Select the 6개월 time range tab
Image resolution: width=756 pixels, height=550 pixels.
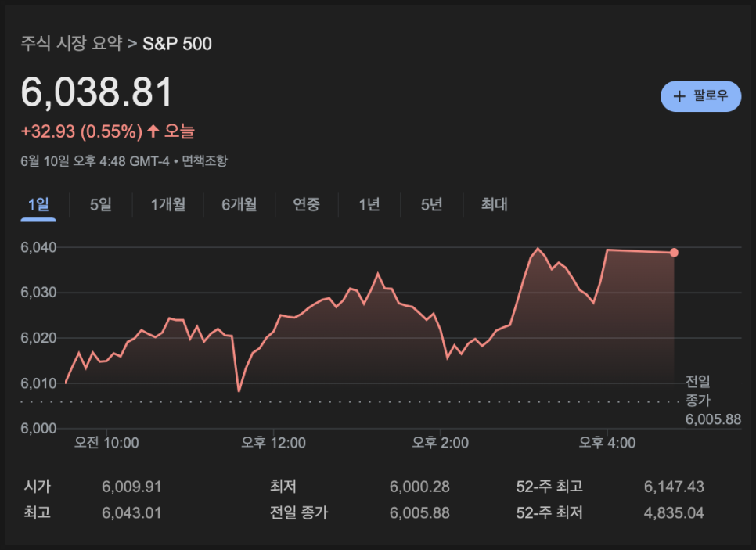tap(239, 205)
